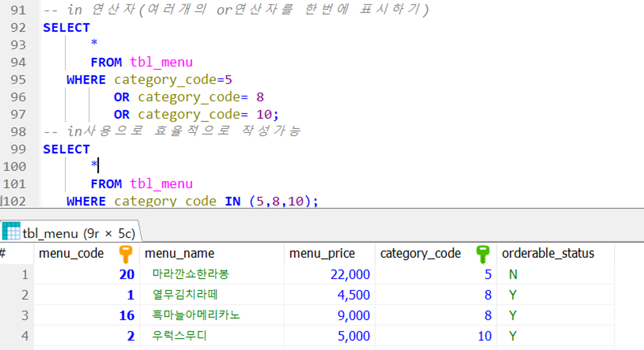
Task: Click category_code 10 in 우럭스무디 row
Action: [x=485, y=336]
